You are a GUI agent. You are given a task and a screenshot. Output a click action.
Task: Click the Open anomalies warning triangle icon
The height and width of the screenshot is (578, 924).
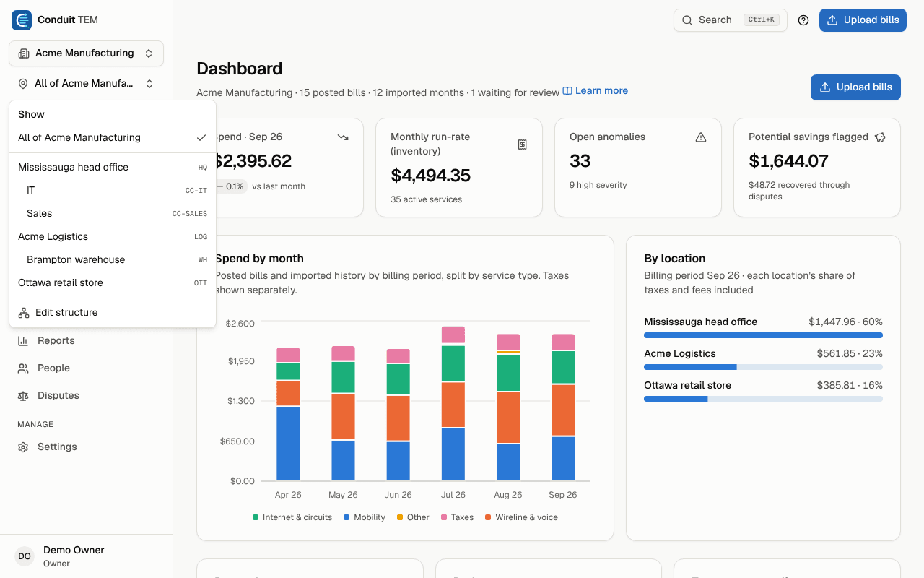[701, 137]
